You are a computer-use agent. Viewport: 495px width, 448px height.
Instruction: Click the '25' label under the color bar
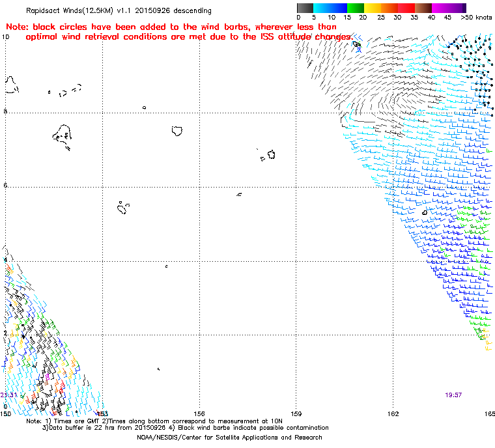pyautogui.click(x=381, y=18)
